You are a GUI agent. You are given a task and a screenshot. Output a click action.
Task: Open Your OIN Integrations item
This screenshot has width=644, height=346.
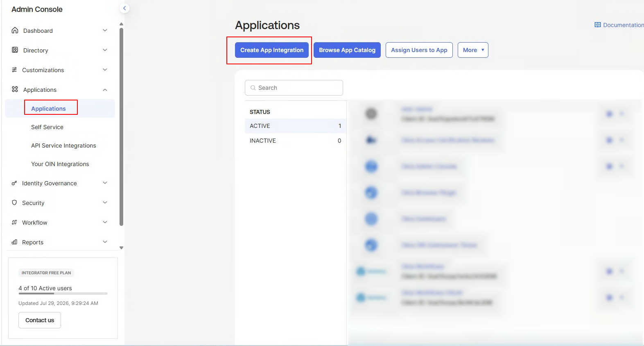click(x=60, y=164)
